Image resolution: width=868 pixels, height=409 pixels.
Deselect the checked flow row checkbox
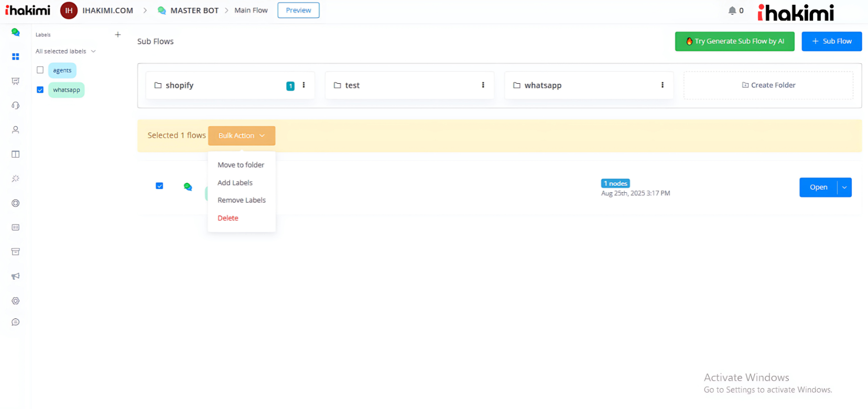[x=159, y=186]
